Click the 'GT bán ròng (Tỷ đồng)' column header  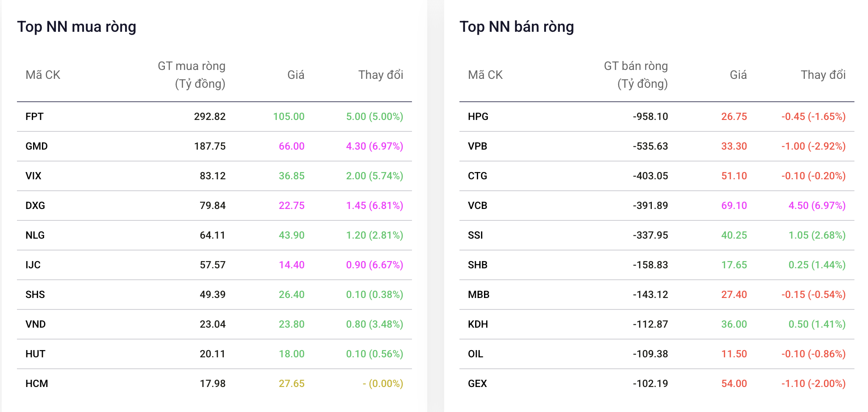point(636,75)
